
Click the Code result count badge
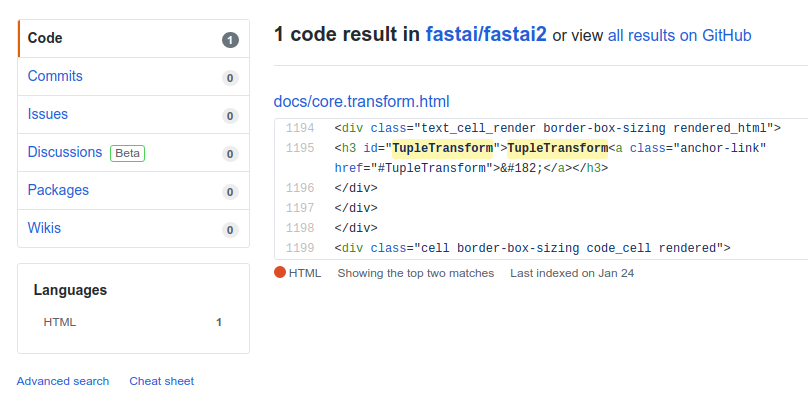[230, 40]
